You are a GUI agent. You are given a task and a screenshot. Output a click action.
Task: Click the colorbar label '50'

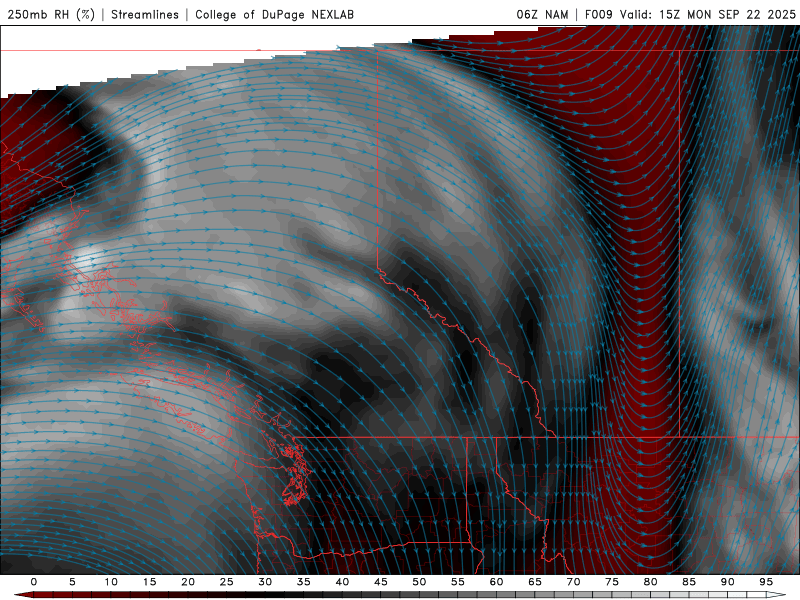[x=419, y=582]
